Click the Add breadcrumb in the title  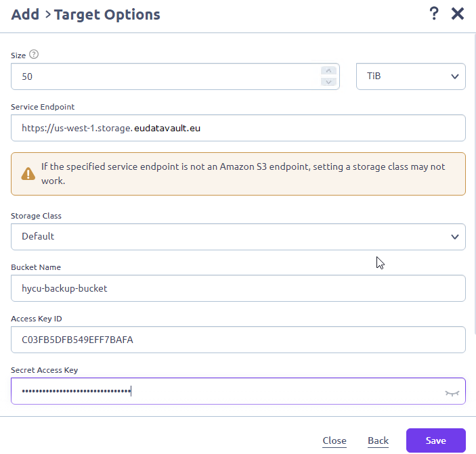(25, 14)
